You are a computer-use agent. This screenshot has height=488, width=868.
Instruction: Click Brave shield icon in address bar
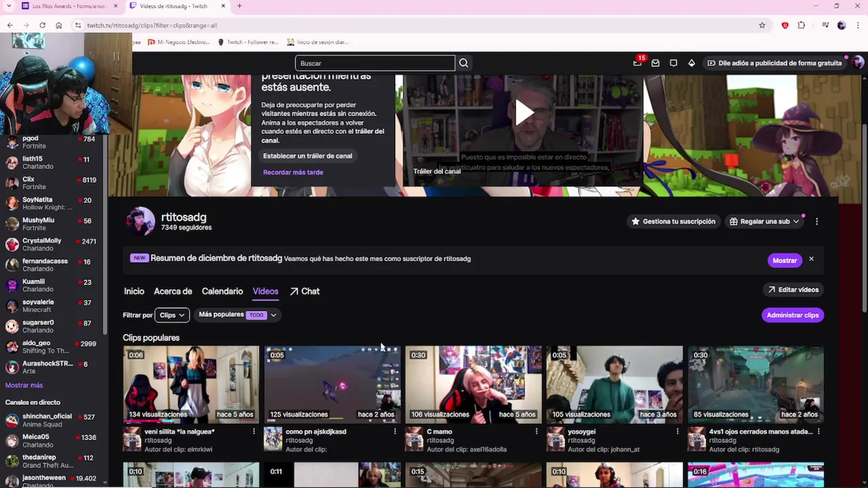click(x=785, y=25)
